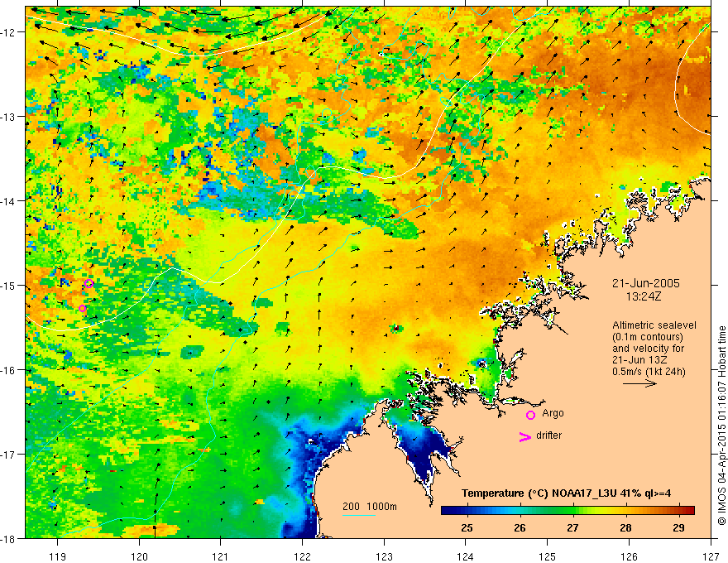728x563 pixels.
Task: Click the longitude axis label '126'
Action: (x=629, y=556)
